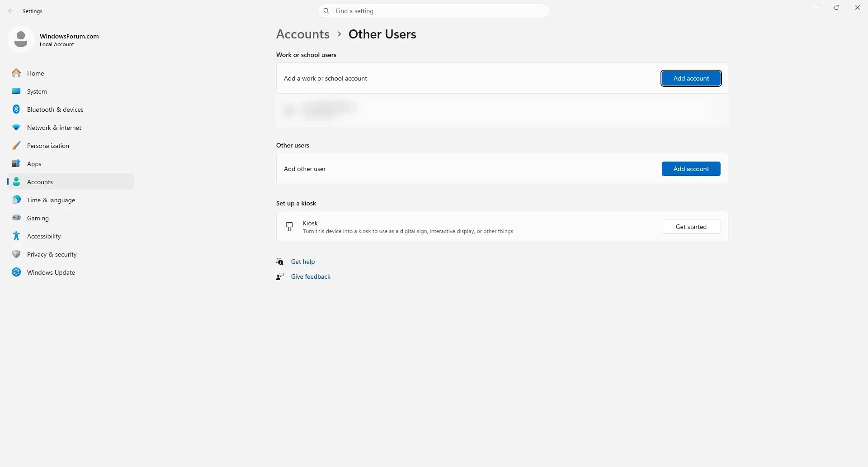This screenshot has width=868, height=467.
Task: Click Get started for Kiosk
Action: 691,227
